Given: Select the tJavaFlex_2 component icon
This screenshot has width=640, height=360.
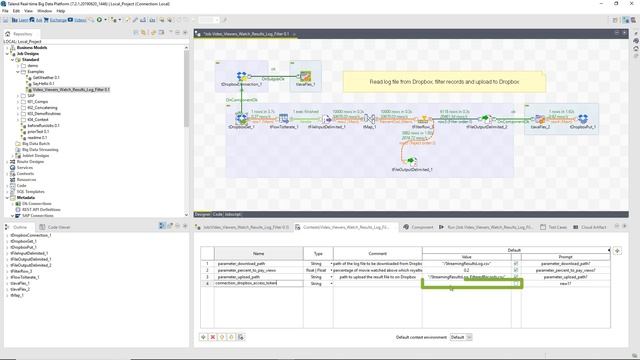Looking at the screenshot, I should coord(540,119).
